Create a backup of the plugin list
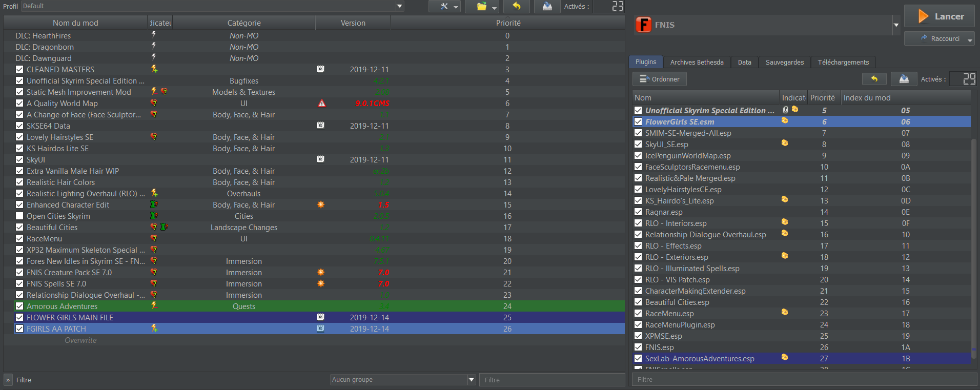 pyautogui.click(x=904, y=79)
